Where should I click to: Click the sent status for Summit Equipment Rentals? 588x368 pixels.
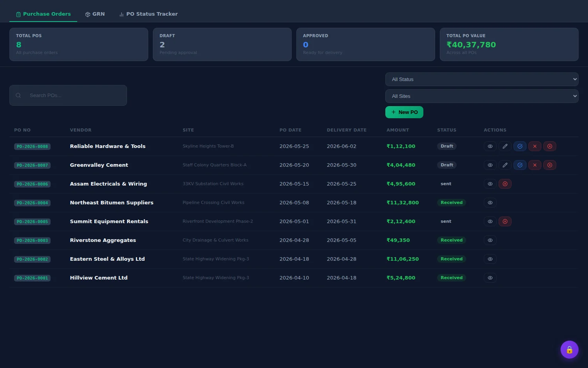coord(446,221)
